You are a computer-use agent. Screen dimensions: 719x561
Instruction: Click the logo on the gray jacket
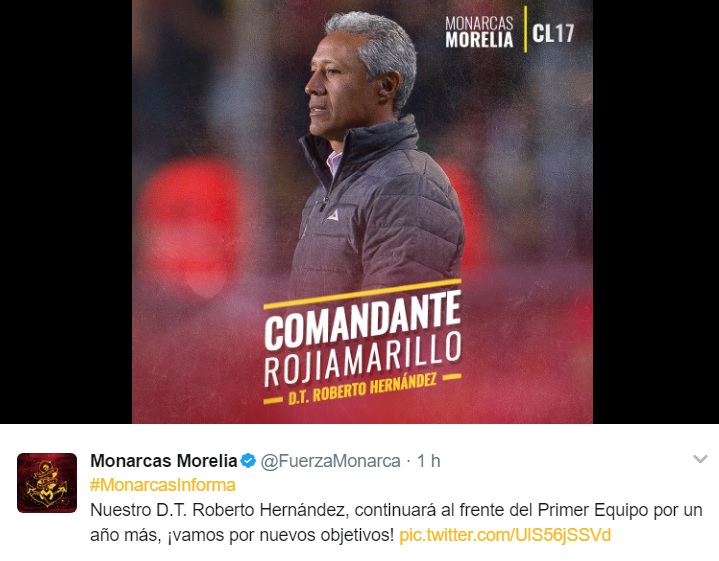[333, 215]
